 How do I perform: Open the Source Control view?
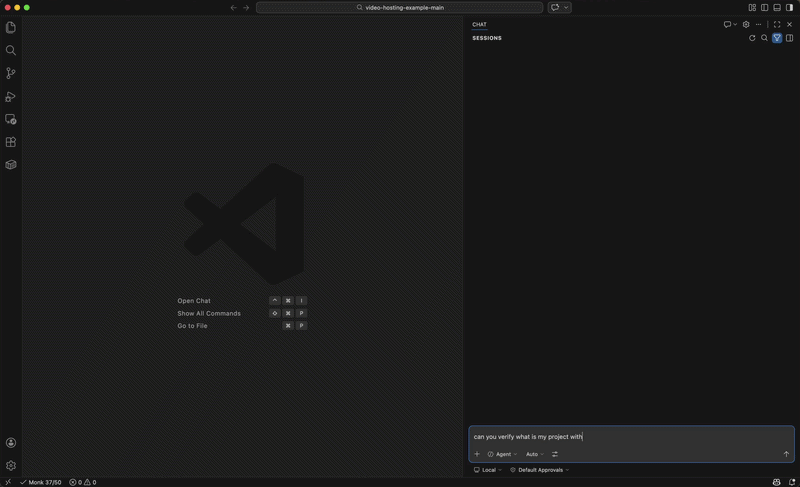click(11, 73)
